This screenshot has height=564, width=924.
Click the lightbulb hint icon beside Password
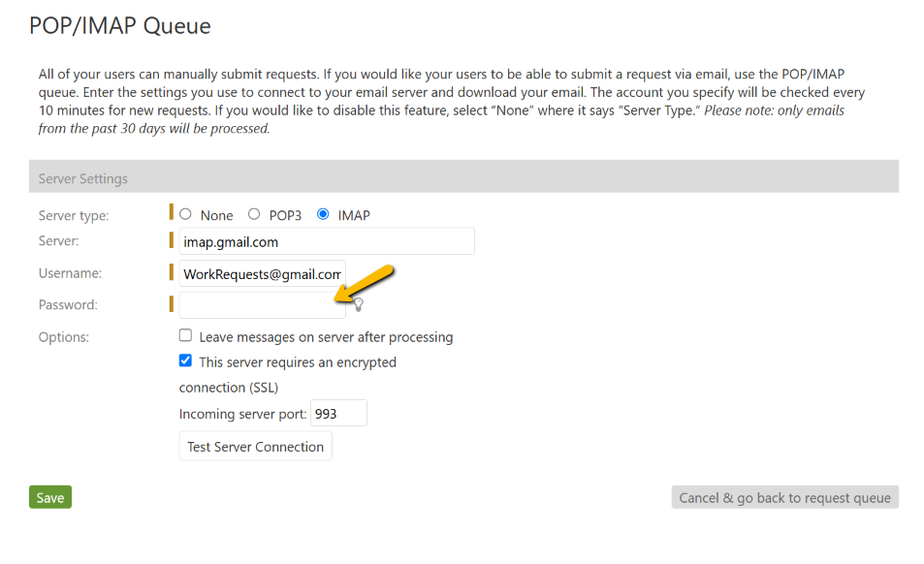[x=358, y=304]
